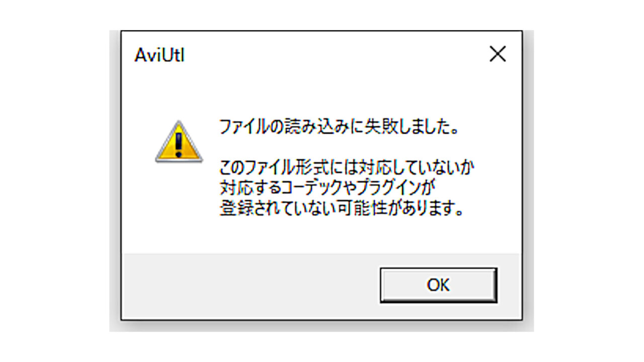Click the word 登録 starting the last line

coord(236,209)
